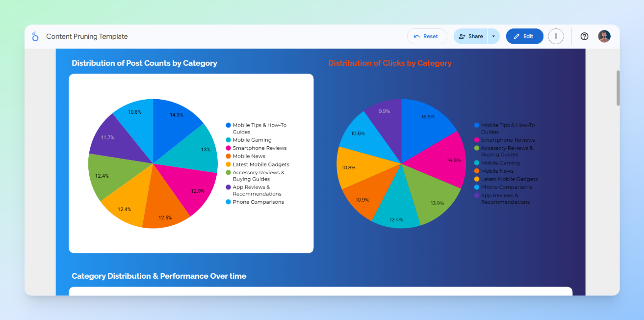Click the Help question mark icon
This screenshot has width=644, height=320.
coord(584,36)
